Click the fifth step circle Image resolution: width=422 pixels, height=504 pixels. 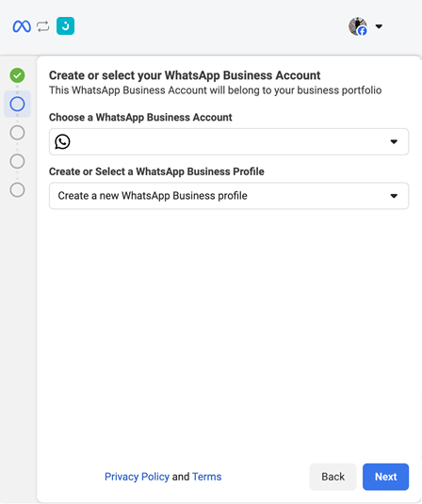click(x=17, y=190)
